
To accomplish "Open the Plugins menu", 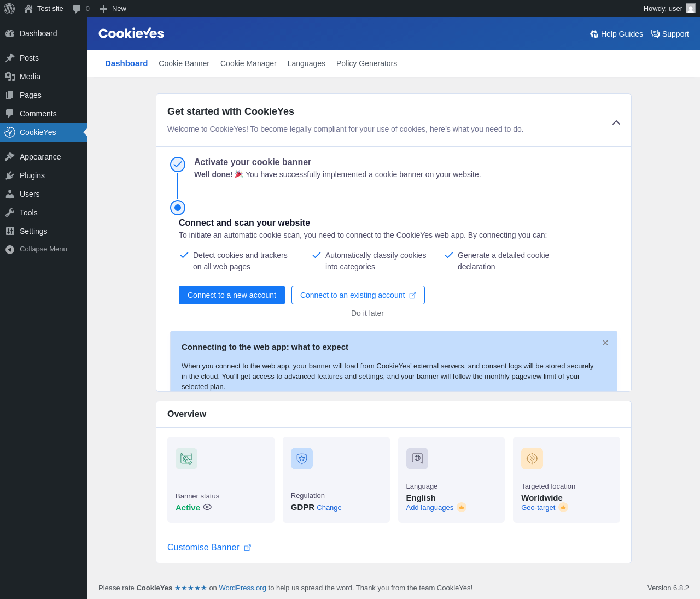I will point(44,175).
